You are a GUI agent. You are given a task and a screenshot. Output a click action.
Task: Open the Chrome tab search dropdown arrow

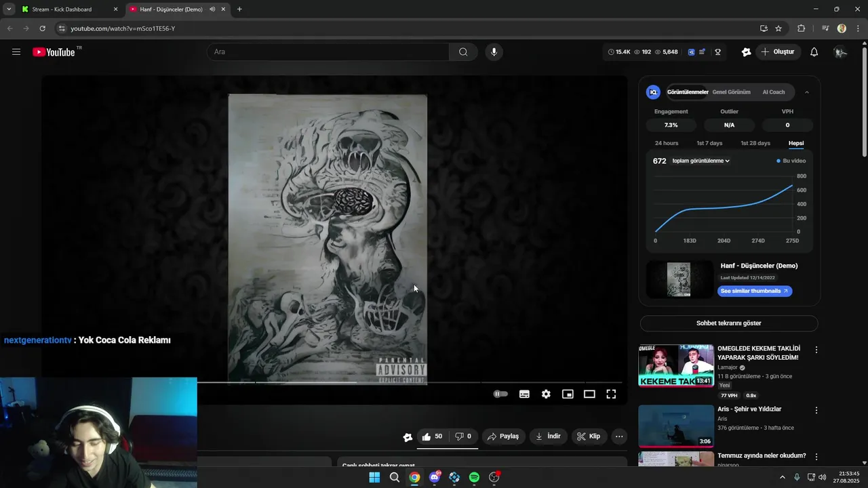(9, 9)
